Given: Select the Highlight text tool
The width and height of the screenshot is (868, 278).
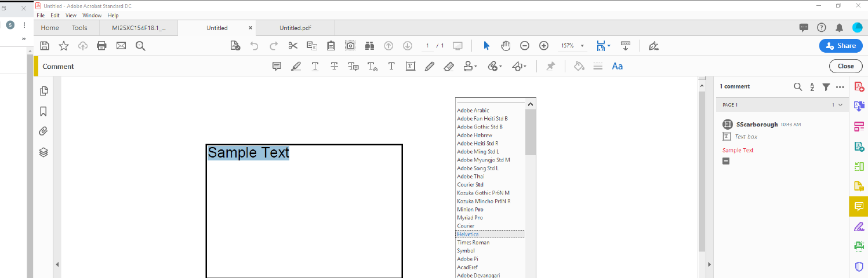Looking at the screenshot, I should (x=296, y=67).
